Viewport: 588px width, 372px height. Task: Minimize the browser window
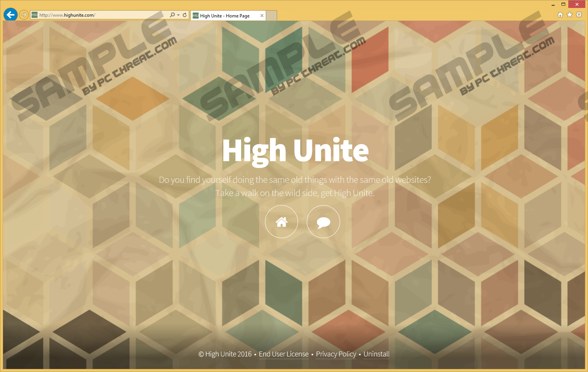pos(553,5)
